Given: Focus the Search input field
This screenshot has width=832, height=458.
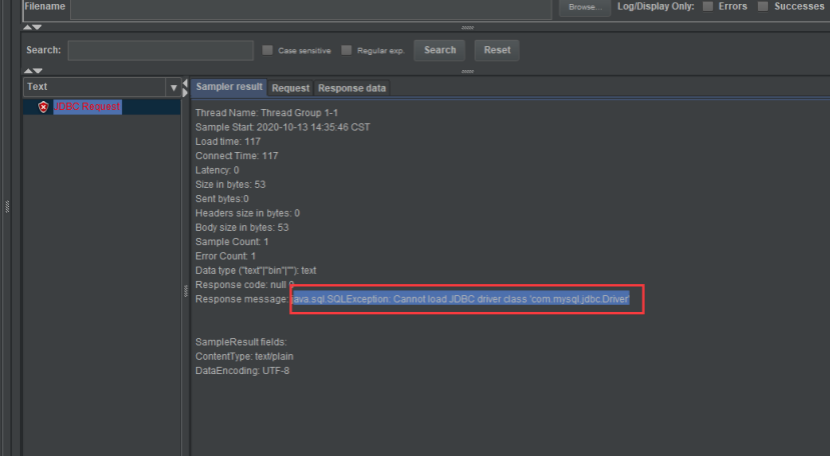Looking at the screenshot, I should click(x=161, y=51).
